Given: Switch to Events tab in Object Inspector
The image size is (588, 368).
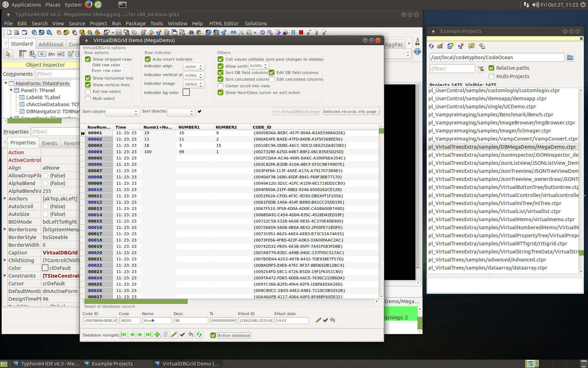Looking at the screenshot, I should [50, 143].
